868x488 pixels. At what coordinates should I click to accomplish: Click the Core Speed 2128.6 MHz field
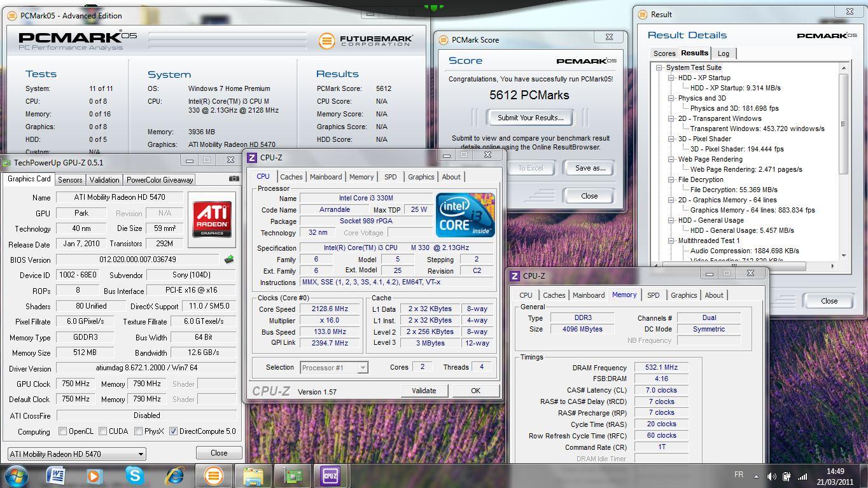(328, 309)
